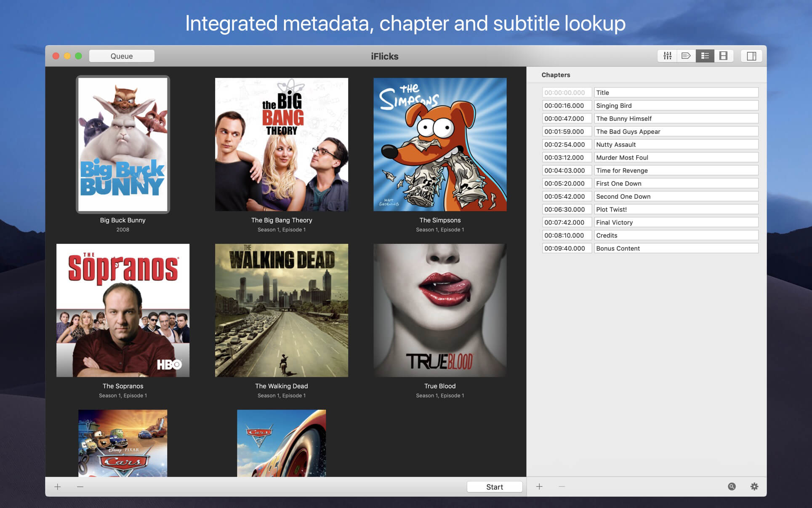Remove selected chapter with minus icon

[562, 487]
